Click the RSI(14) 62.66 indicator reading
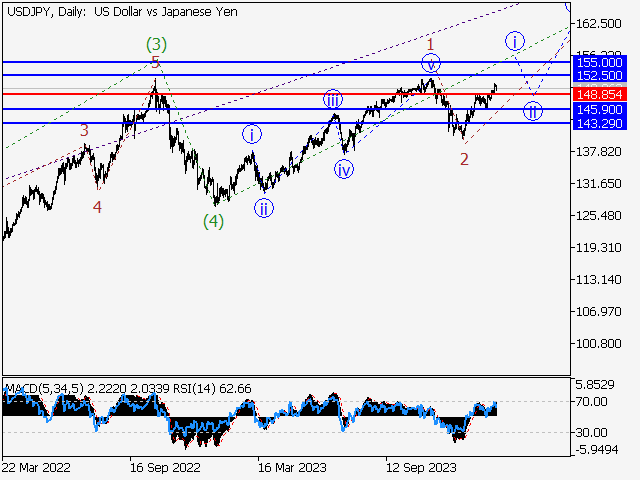Screen dimensions: 640x480 click(x=212, y=389)
